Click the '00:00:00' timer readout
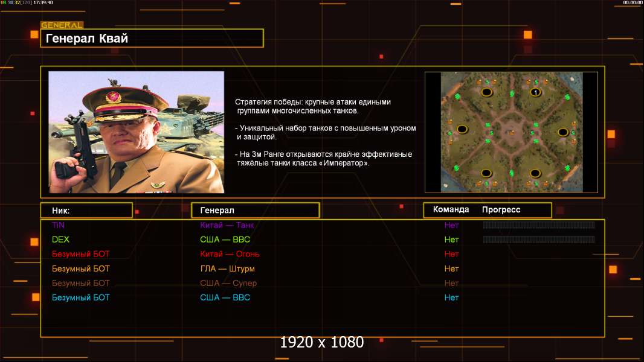 tap(633, 2)
